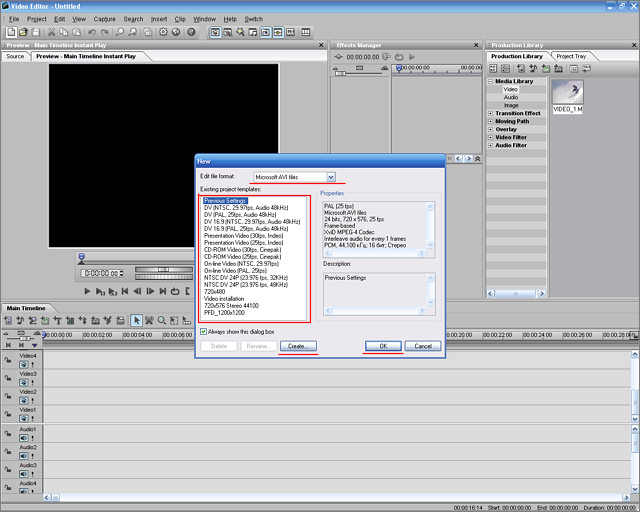640x512 pixels.
Task: Expand the Overlay tree node
Action: [491, 129]
